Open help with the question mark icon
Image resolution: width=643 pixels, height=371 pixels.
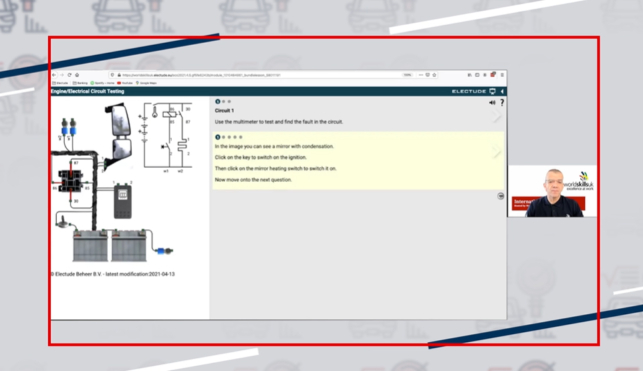[502, 102]
